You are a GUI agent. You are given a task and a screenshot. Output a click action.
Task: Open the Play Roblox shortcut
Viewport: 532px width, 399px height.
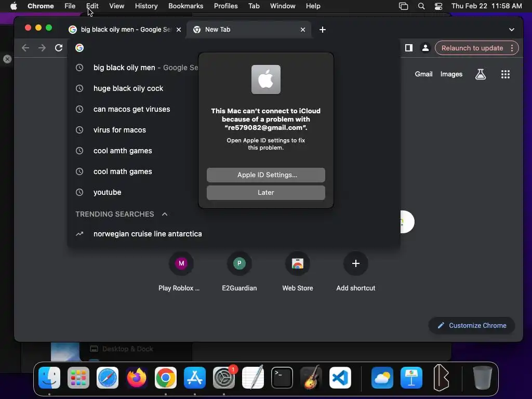click(181, 271)
